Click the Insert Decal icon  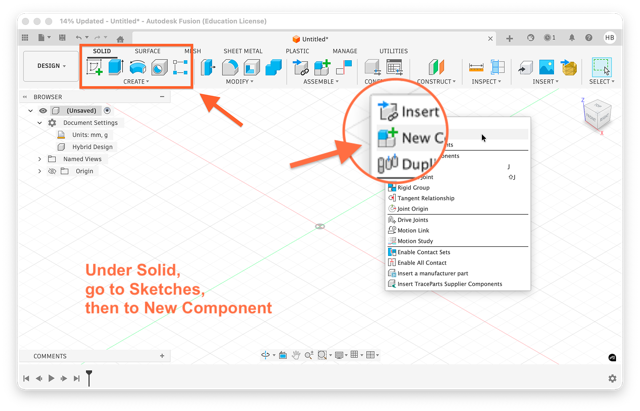coord(569,67)
